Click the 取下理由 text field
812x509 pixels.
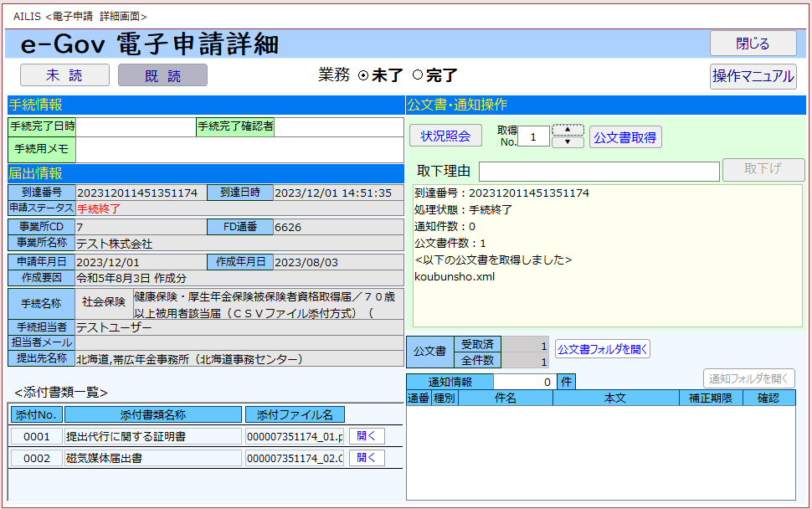click(599, 172)
